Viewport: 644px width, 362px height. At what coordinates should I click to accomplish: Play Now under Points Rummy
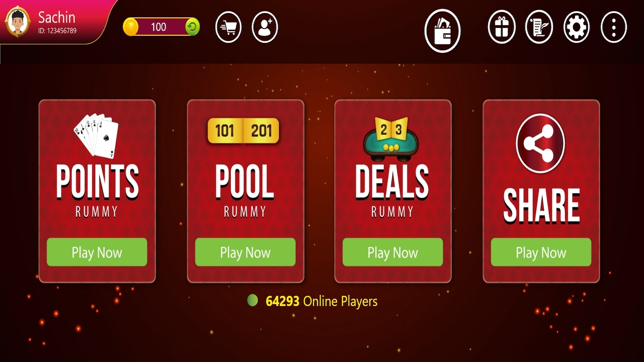[x=97, y=252]
